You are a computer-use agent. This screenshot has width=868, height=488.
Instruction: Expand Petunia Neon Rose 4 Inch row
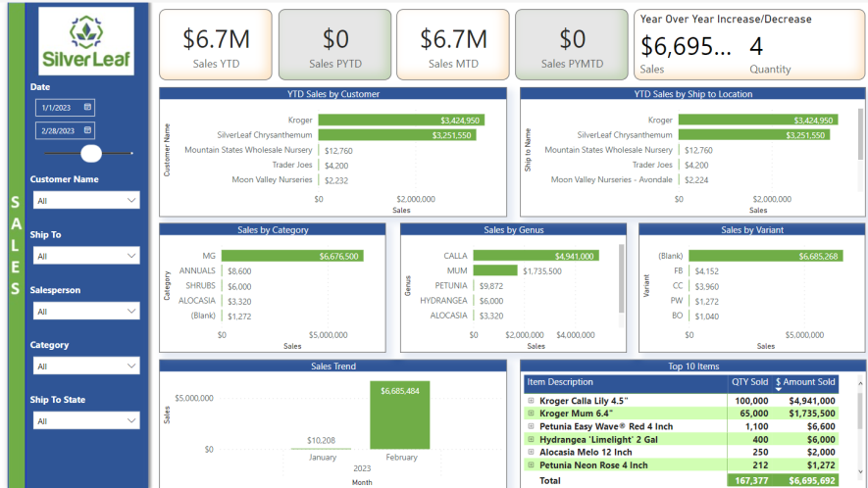(x=531, y=465)
